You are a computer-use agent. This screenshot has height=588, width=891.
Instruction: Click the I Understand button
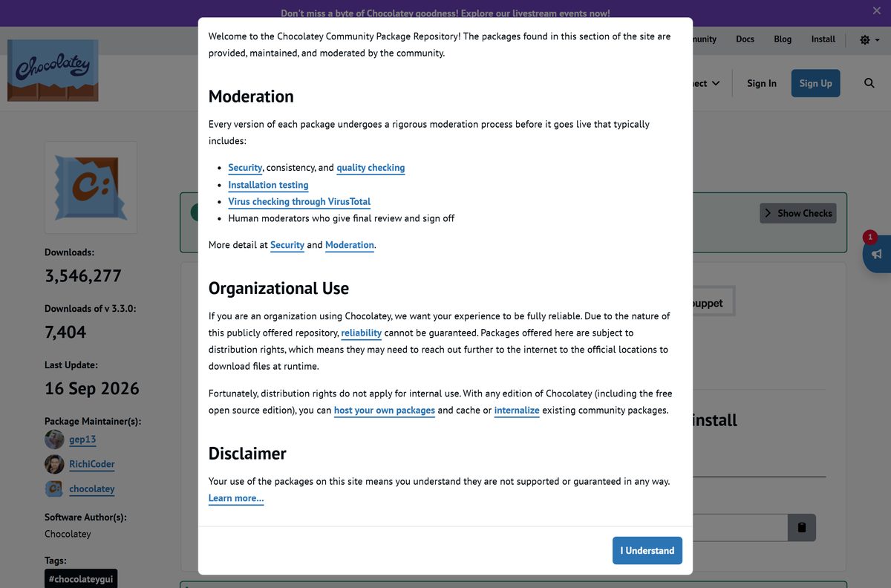[647, 550]
